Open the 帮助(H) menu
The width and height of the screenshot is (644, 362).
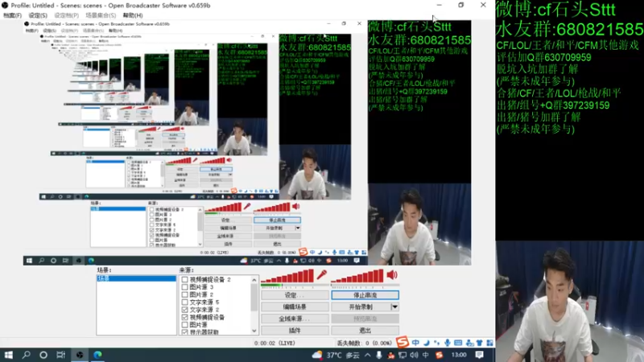point(133,15)
